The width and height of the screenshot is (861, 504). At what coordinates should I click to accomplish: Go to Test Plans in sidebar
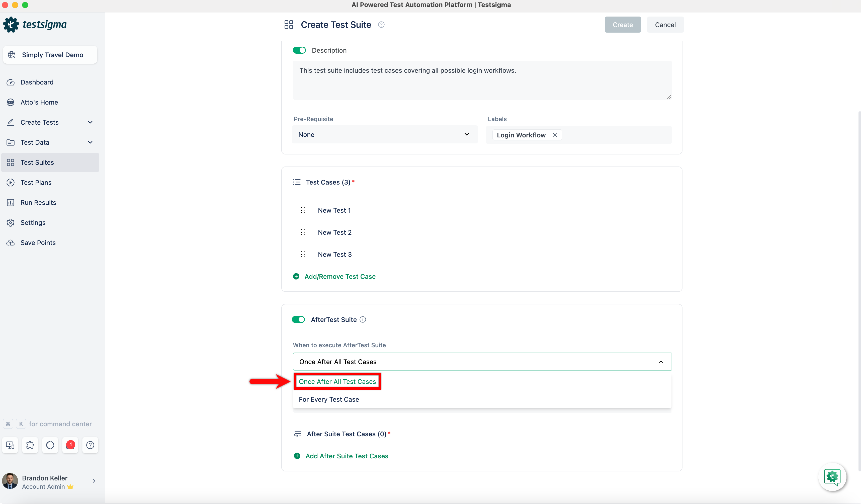36,183
